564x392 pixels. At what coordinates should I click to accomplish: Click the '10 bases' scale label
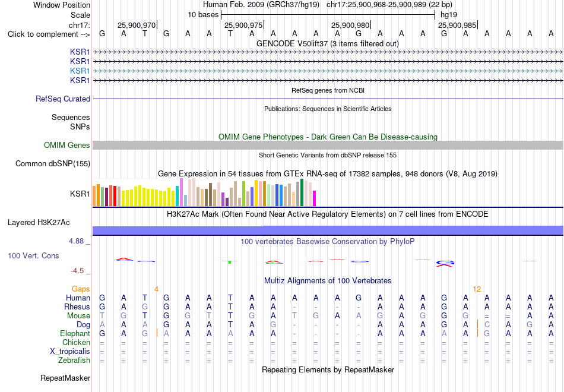[203, 15]
